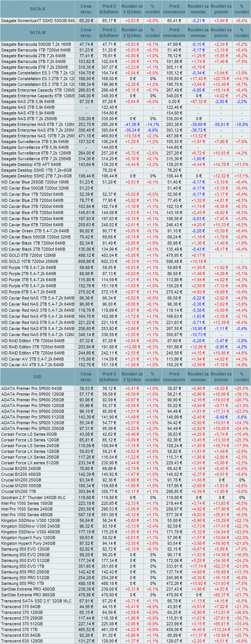Click Rozdiel za polrok header in SATA III section
Viewport: 251px width, 644px height.
[x=221, y=33]
